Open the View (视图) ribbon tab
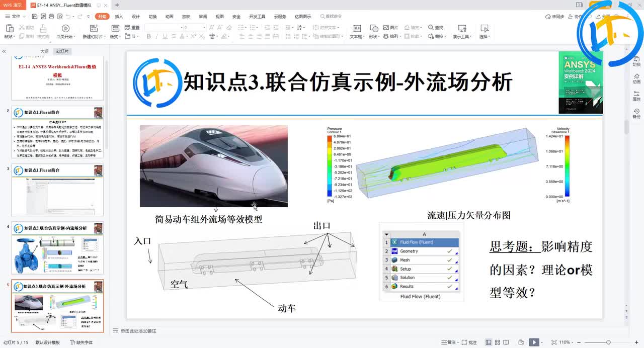This screenshot has height=348, width=644. pos(219,17)
